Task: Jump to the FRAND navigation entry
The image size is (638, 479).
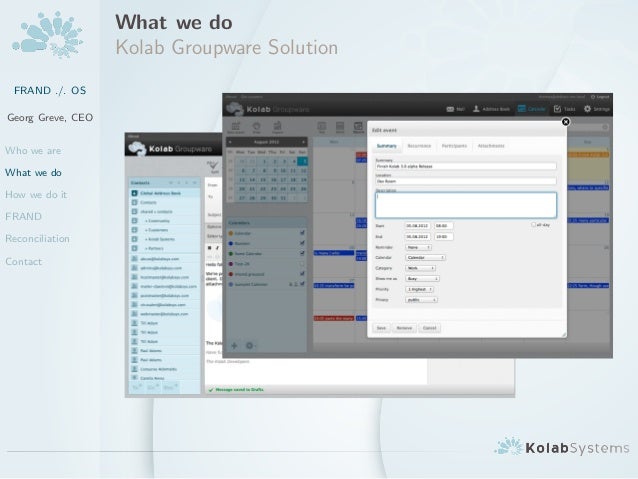Action: point(23,217)
